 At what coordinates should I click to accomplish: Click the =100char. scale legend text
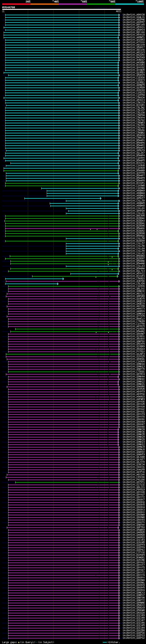point(113,642)
